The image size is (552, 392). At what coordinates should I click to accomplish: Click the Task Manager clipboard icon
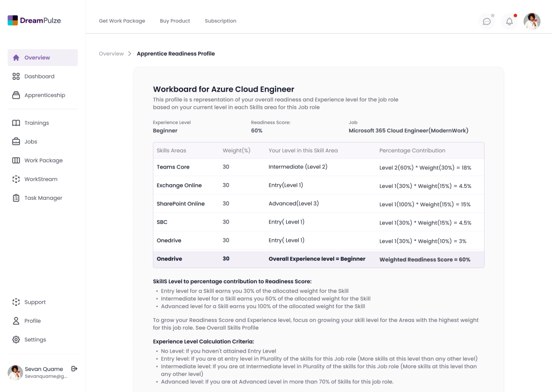(16, 198)
